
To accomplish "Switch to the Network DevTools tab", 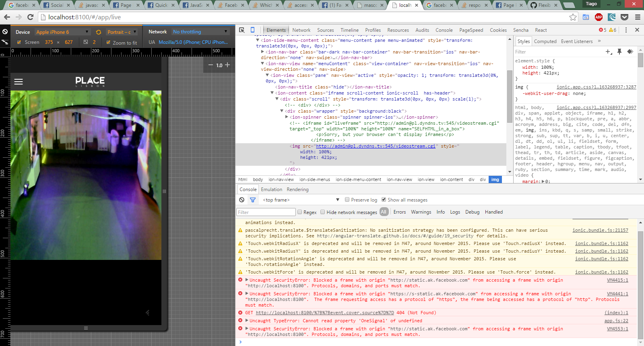I will point(301,30).
